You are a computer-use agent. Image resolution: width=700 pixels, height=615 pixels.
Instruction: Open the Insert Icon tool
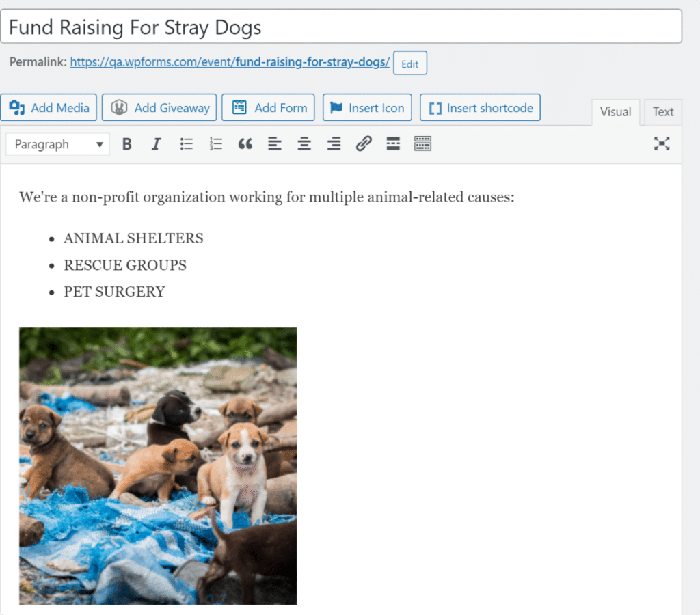pyautogui.click(x=367, y=107)
